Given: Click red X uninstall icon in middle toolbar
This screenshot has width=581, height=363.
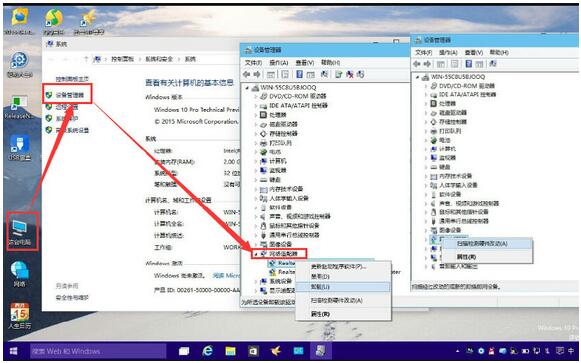Looking at the screenshot, I should [349, 74].
